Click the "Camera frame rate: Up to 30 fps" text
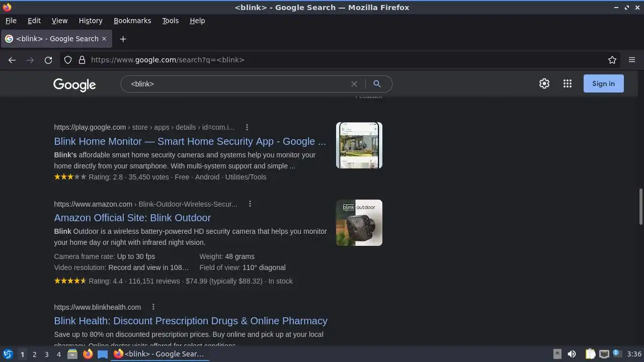The width and height of the screenshot is (644, 362). coord(105,256)
